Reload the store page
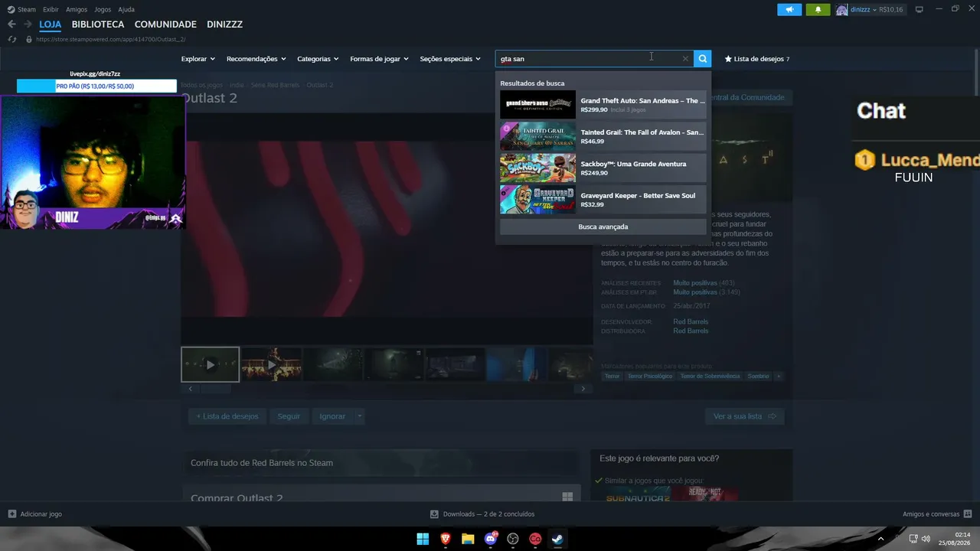 point(11,39)
